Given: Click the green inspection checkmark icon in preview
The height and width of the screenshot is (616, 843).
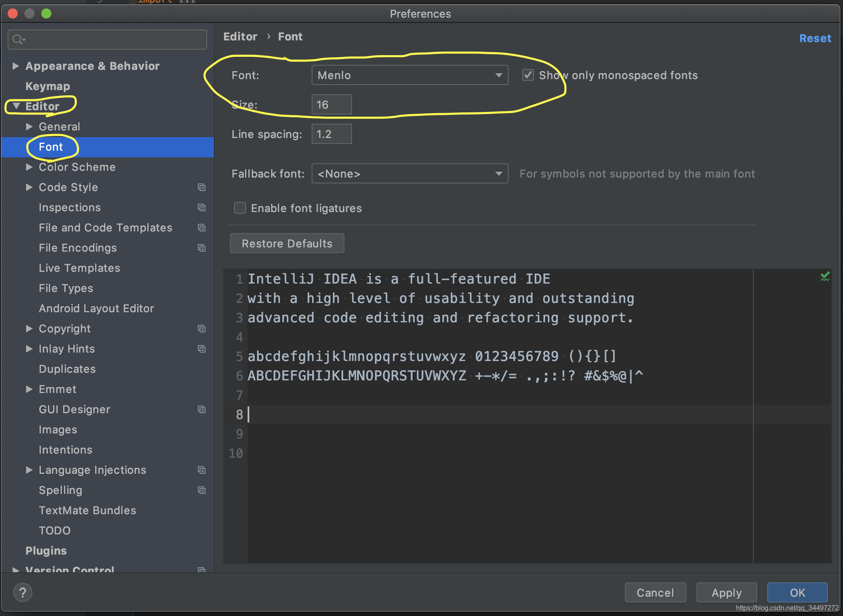Looking at the screenshot, I should pos(824,276).
